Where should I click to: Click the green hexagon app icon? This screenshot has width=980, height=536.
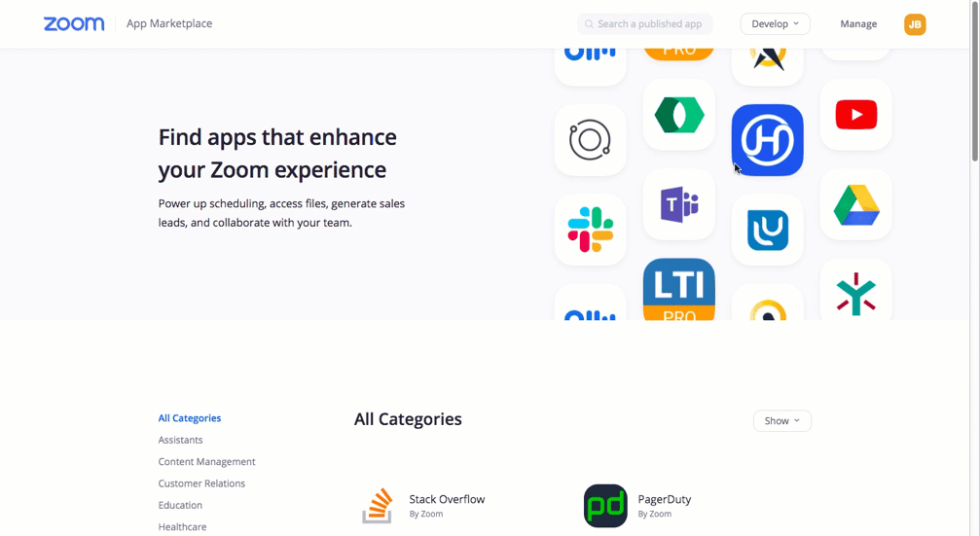678,115
